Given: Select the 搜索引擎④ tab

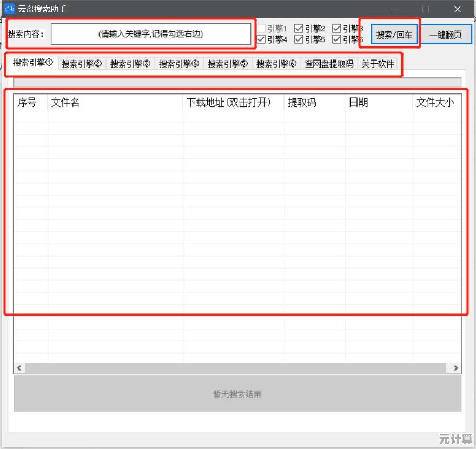Looking at the screenshot, I should 178,63.
